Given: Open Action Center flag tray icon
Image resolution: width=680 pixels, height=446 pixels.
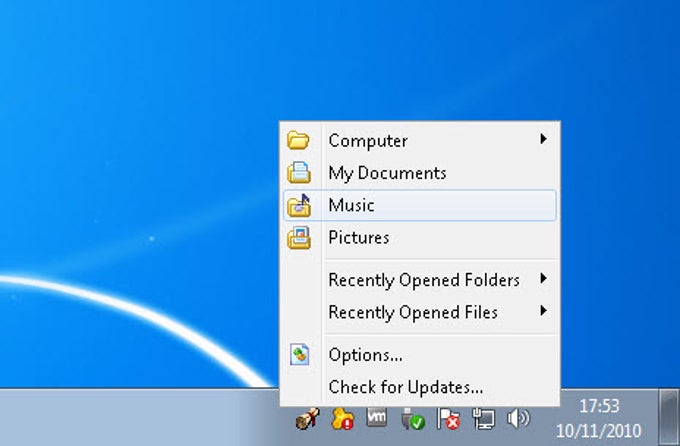Looking at the screenshot, I should (448, 419).
